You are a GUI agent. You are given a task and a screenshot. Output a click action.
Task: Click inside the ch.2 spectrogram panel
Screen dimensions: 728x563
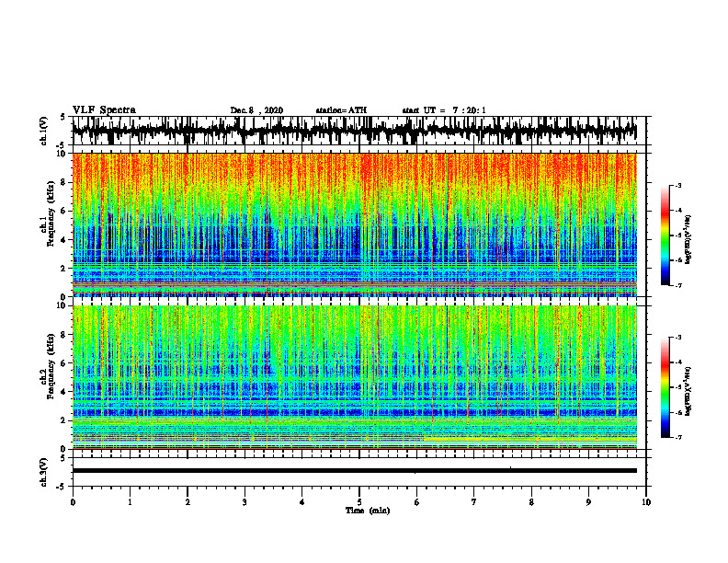(354, 377)
